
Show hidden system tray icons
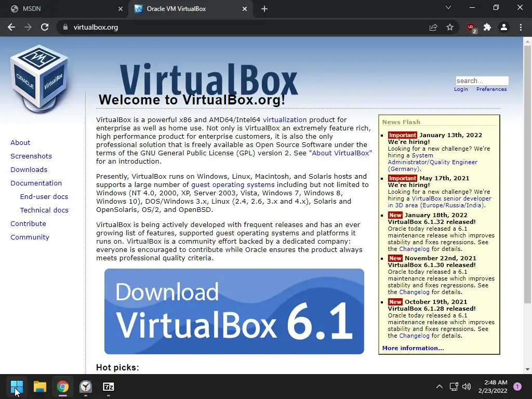440,387
